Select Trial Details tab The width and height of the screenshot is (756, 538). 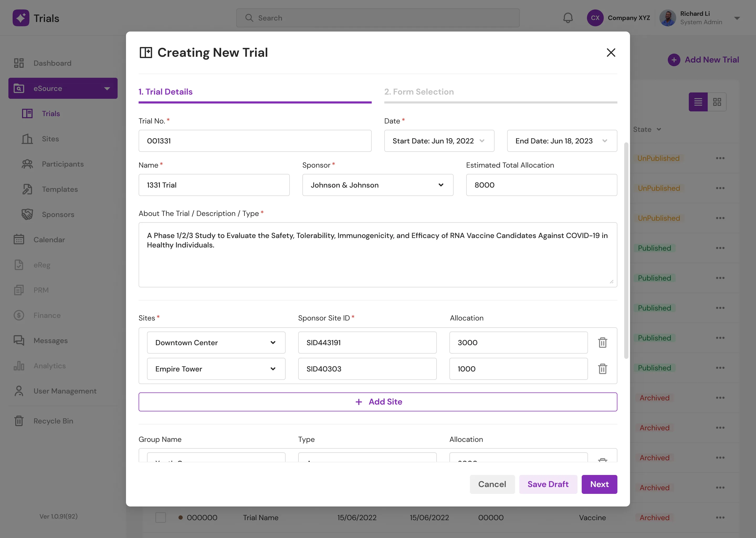coord(255,92)
